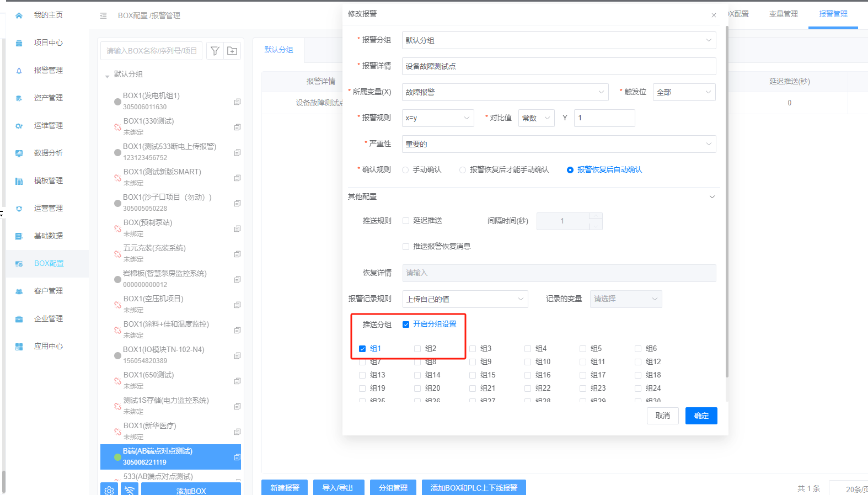Collapse the sidebar with the menu fold icon
The width and height of the screenshot is (868, 495).
103,16
